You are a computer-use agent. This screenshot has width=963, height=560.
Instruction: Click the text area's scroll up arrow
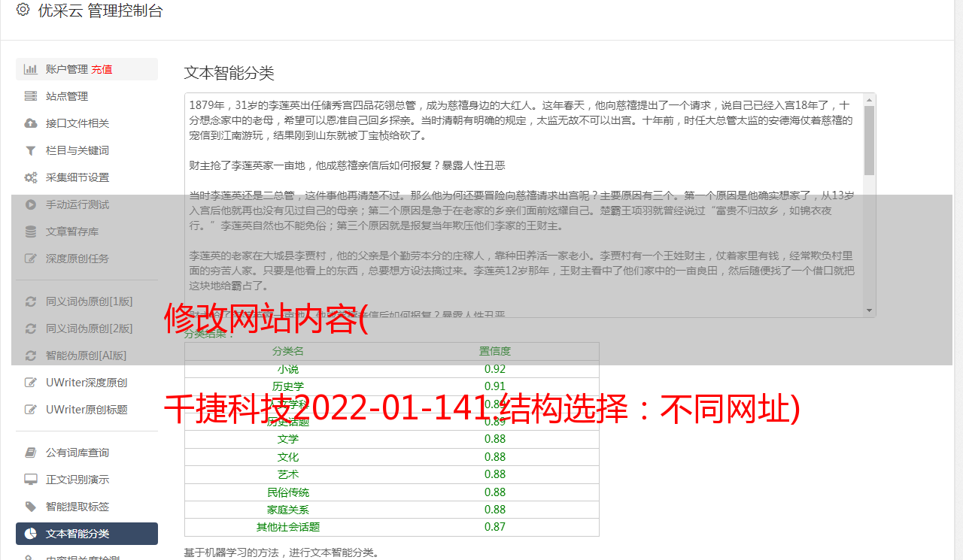pyautogui.click(x=870, y=99)
